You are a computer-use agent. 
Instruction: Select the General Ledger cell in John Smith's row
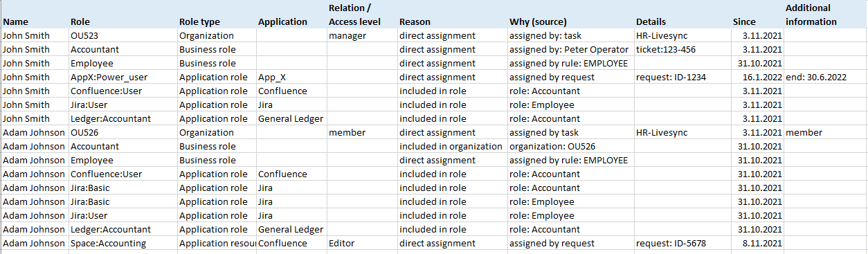point(291,118)
